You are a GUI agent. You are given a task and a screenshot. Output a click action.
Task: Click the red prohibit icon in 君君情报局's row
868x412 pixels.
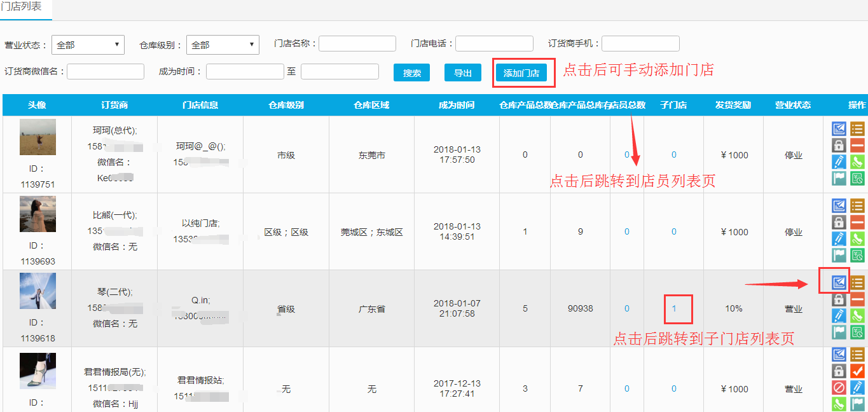tap(839, 387)
